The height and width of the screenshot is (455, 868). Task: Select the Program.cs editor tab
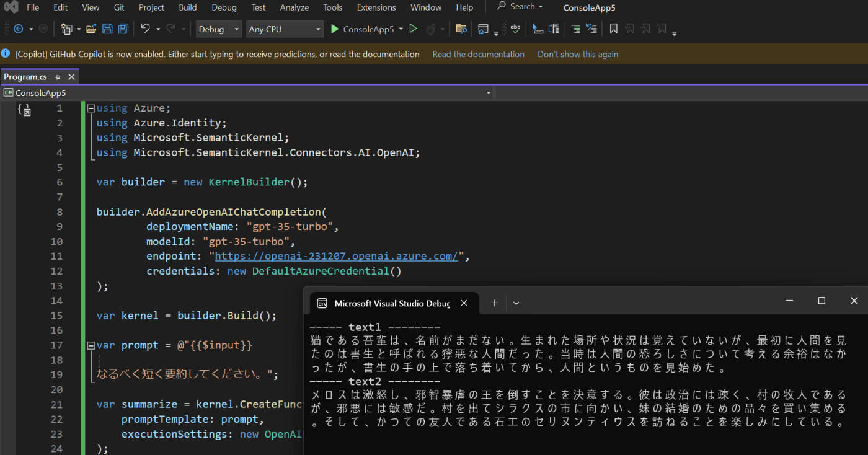25,77
